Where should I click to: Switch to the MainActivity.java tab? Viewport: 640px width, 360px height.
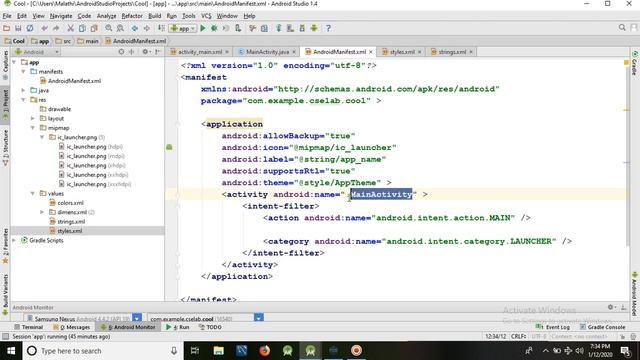point(267,52)
